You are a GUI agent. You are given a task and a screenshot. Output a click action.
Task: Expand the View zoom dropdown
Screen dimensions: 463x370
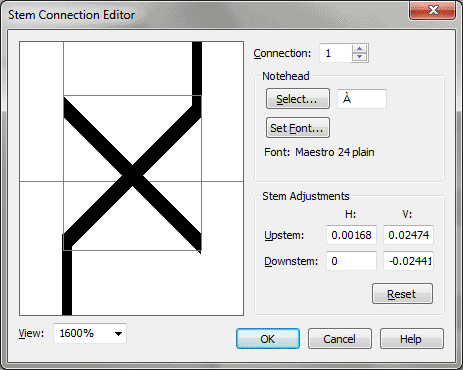(118, 333)
